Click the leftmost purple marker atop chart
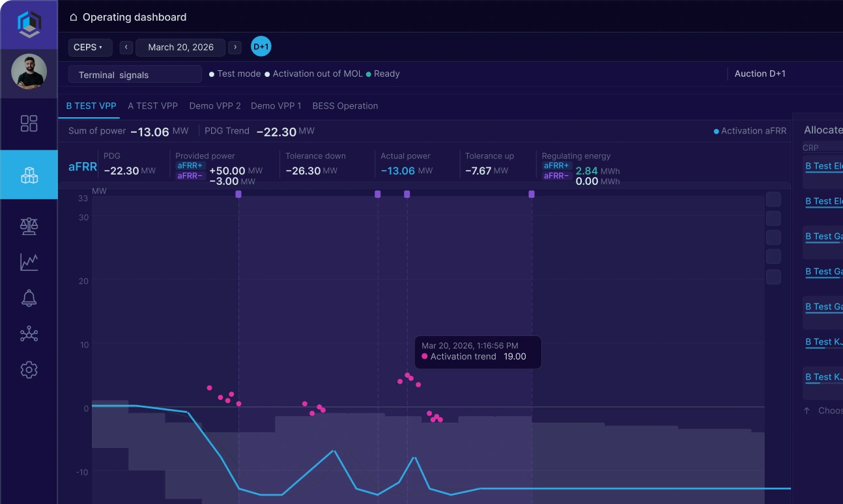843x504 pixels. click(x=238, y=194)
